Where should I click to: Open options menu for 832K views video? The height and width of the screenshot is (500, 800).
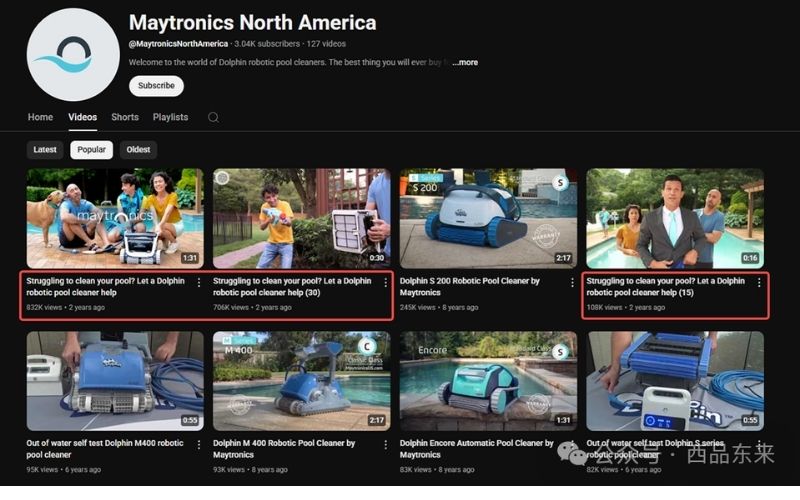(198, 283)
